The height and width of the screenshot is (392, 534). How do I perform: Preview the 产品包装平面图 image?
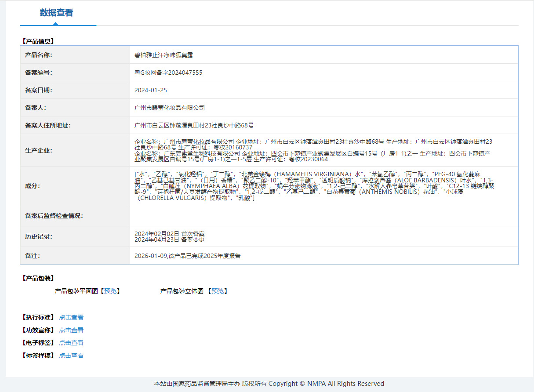tap(110, 291)
